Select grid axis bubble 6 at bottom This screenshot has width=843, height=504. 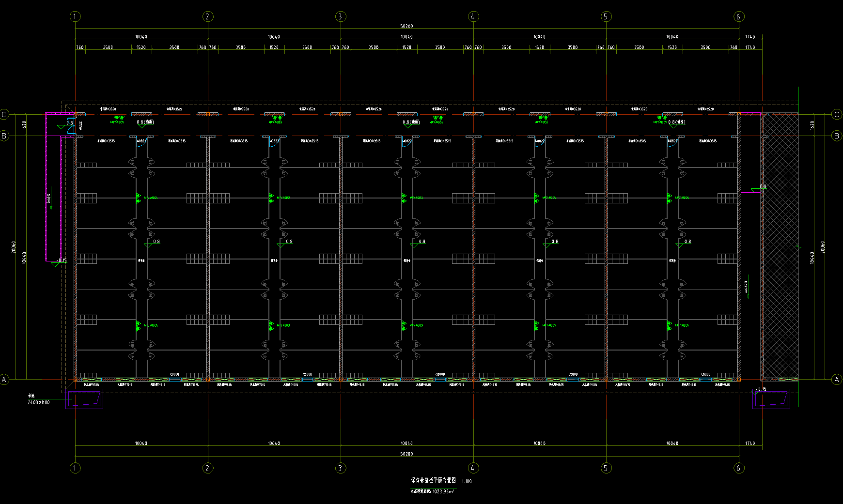coord(738,468)
